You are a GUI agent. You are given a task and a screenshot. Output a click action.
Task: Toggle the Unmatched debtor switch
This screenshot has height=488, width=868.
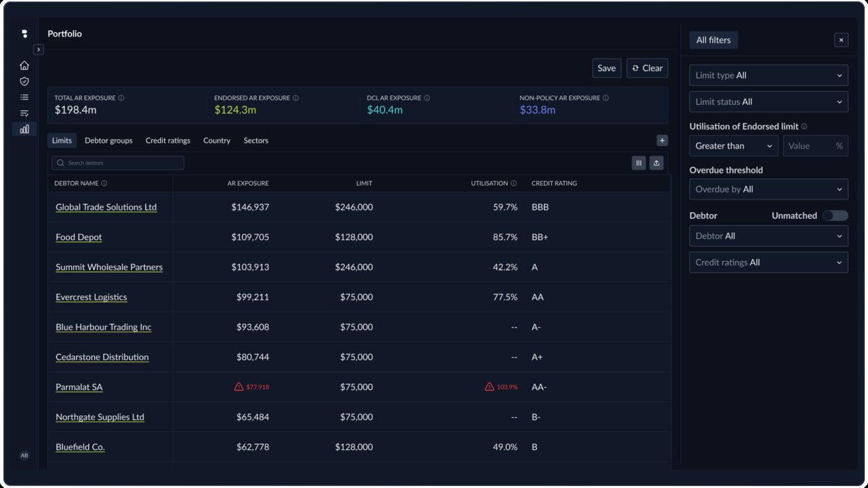tap(835, 216)
